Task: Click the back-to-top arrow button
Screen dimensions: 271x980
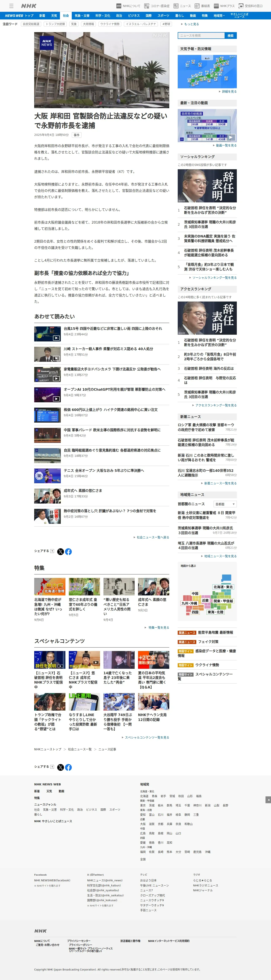Action: [268, 800]
